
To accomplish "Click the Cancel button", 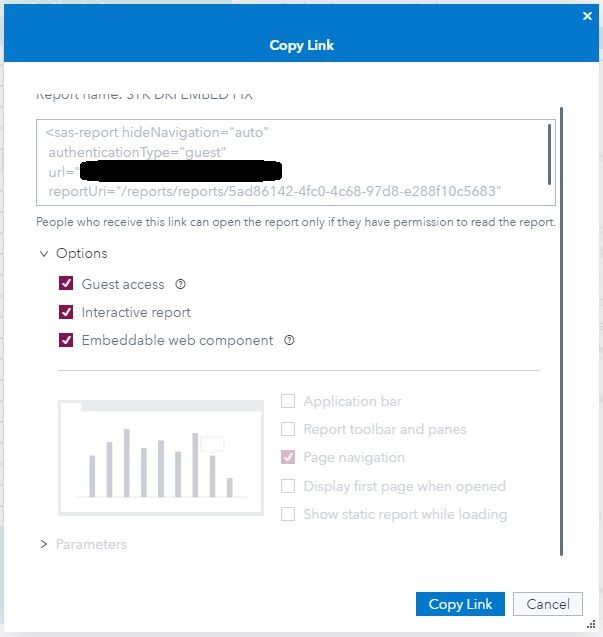I will click(x=548, y=604).
